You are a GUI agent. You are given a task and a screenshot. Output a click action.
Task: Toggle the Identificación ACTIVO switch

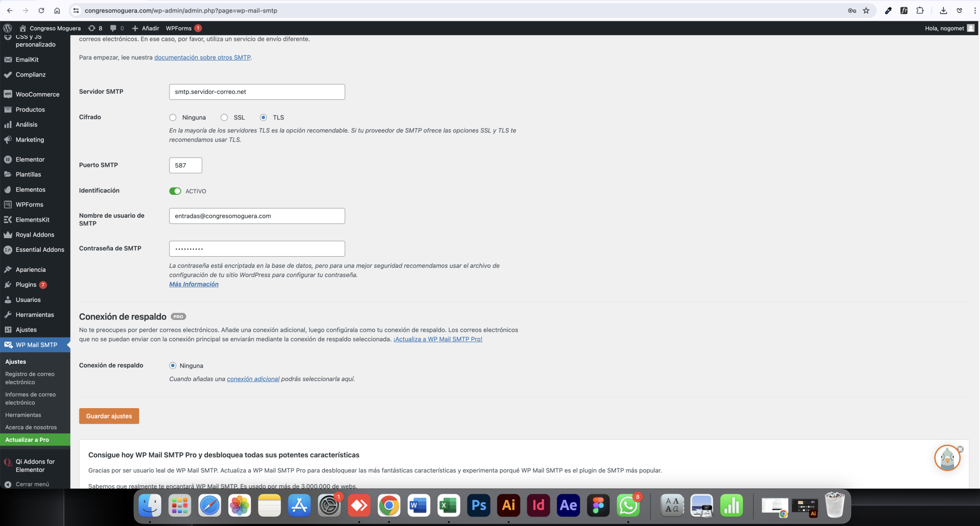point(175,191)
